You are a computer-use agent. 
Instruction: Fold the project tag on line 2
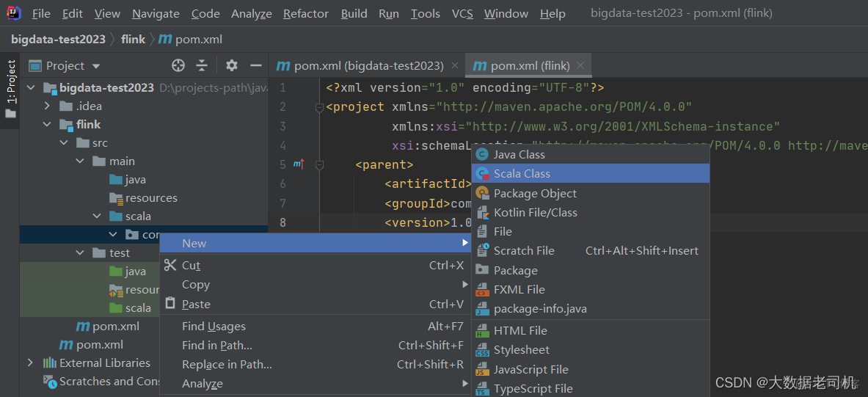click(x=319, y=107)
